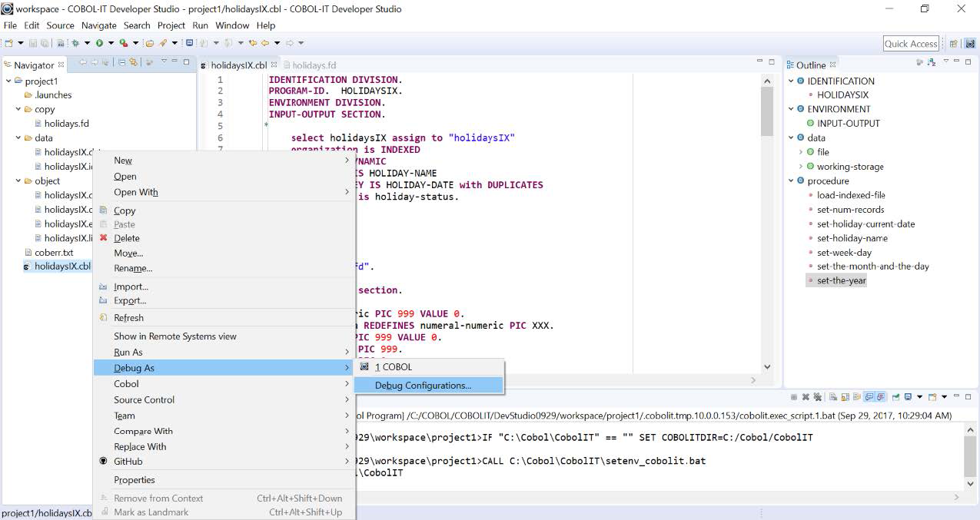
Task: Remove all launches with the double-X icon
Action: point(817,396)
